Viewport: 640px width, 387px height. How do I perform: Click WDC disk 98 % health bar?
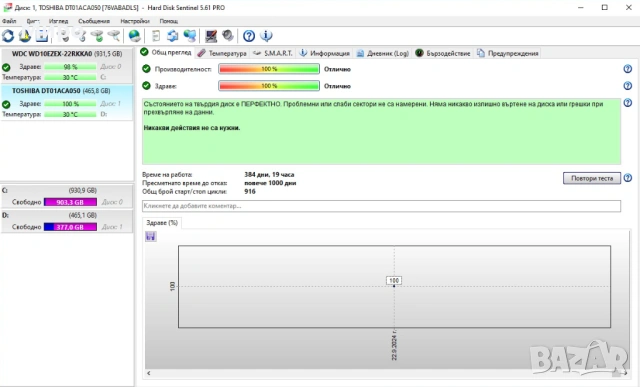pos(70,67)
